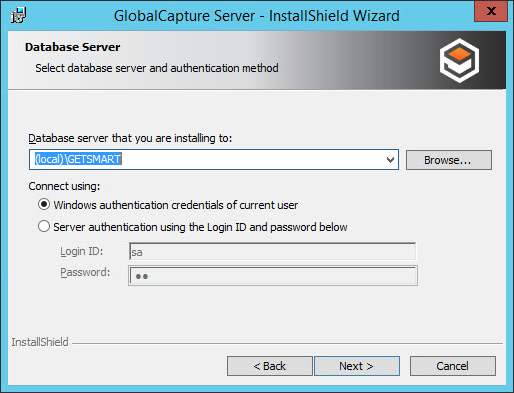Click the Login ID field containing sa
Viewport: 514px width, 393px height.
coord(272,252)
